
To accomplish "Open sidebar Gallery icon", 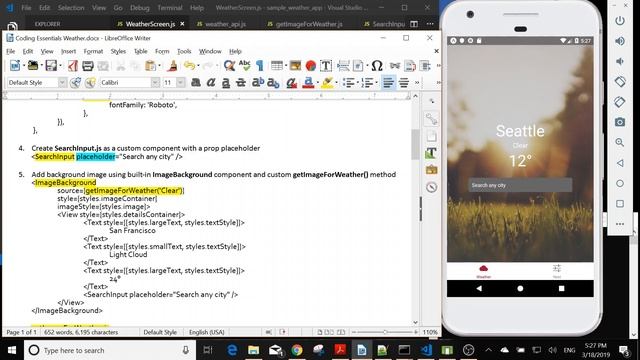I will tap(431, 170).
